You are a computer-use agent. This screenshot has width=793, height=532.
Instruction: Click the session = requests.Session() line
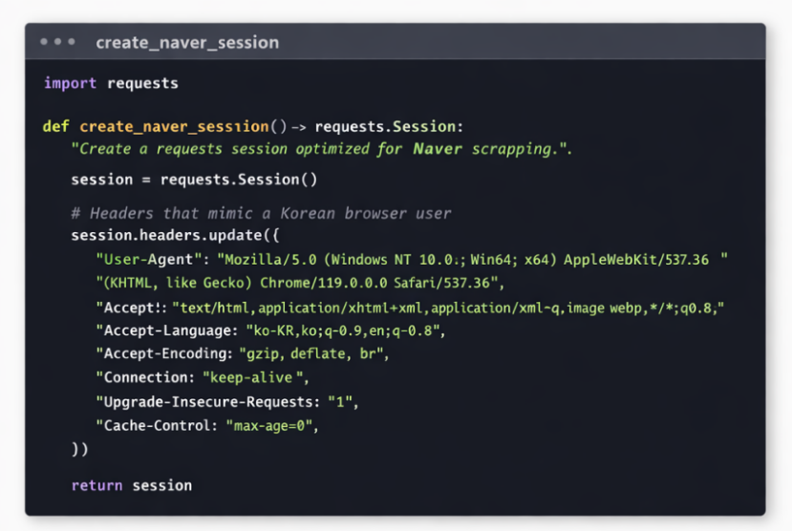coord(194,180)
